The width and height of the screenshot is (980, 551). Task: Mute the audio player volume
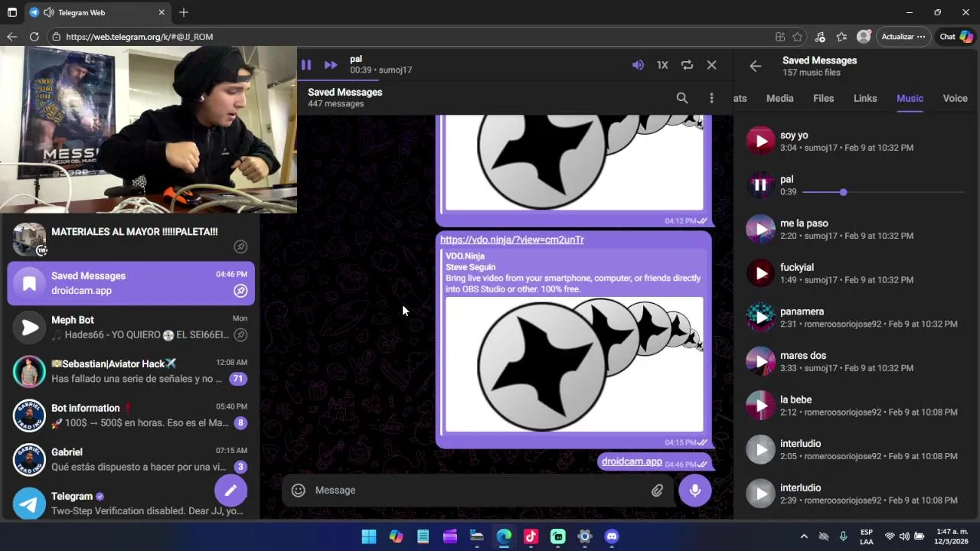click(638, 65)
